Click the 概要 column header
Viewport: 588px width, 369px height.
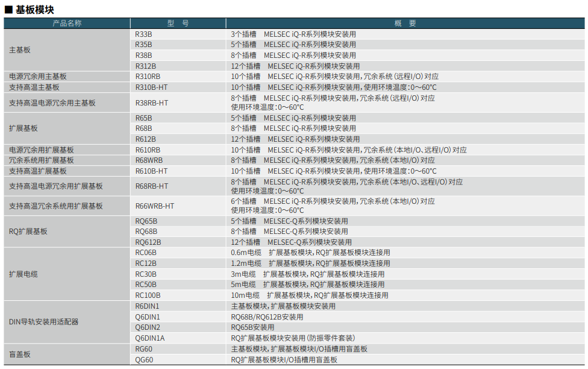pyautogui.click(x=405, y=24)
